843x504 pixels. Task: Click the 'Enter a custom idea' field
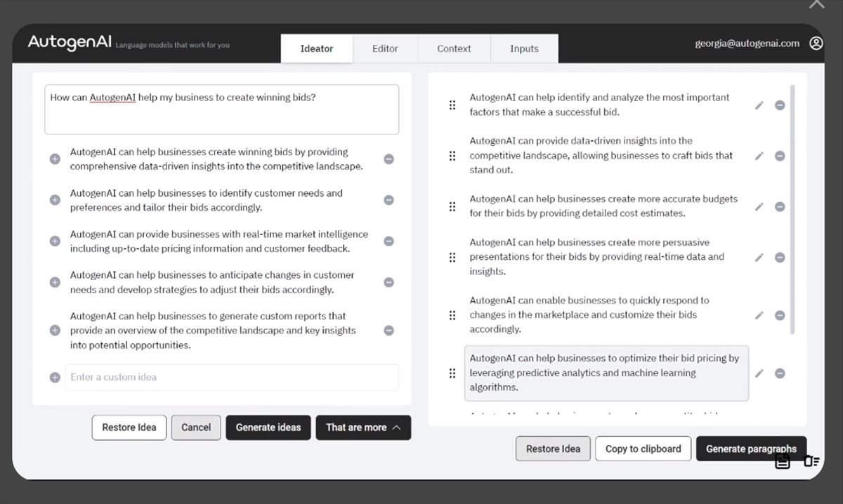(232, 378)
